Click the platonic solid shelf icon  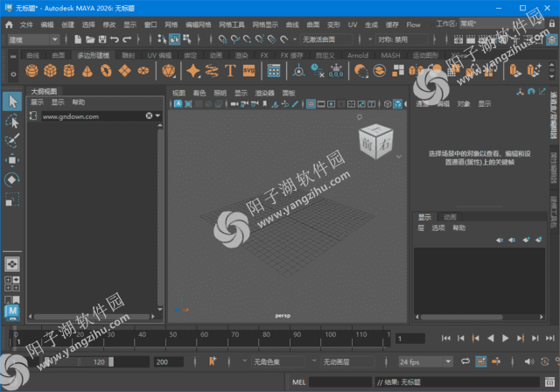168,71
